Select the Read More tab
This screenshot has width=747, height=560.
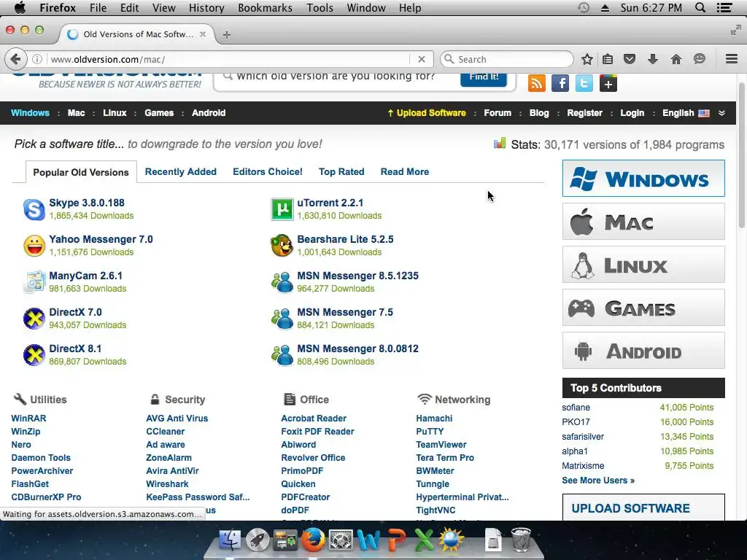coord(404,171)
